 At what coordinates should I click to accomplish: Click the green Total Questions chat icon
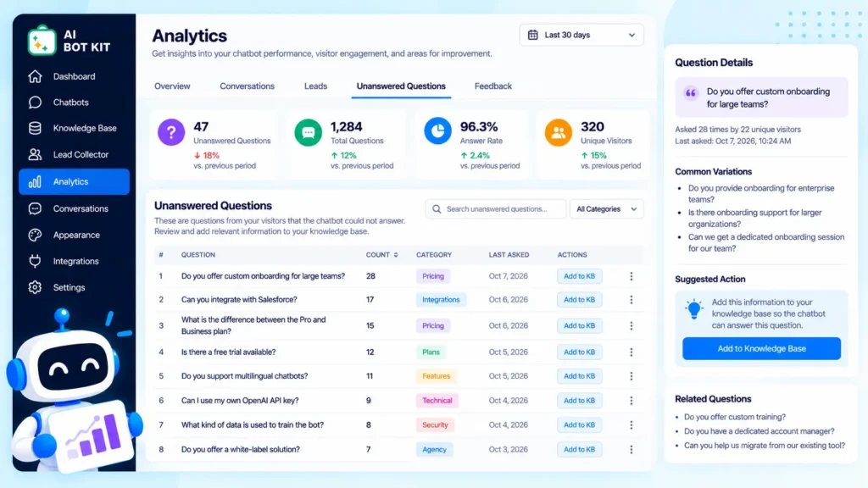coord(309,133)
